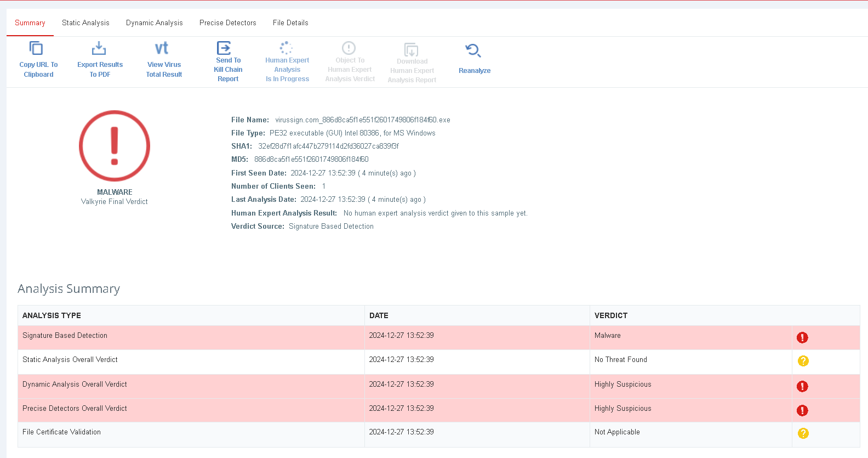Click Download Human Expert Analysis Report icon
Screen dimensions: 868x458
pyautogui.click(x=411, y=50)
